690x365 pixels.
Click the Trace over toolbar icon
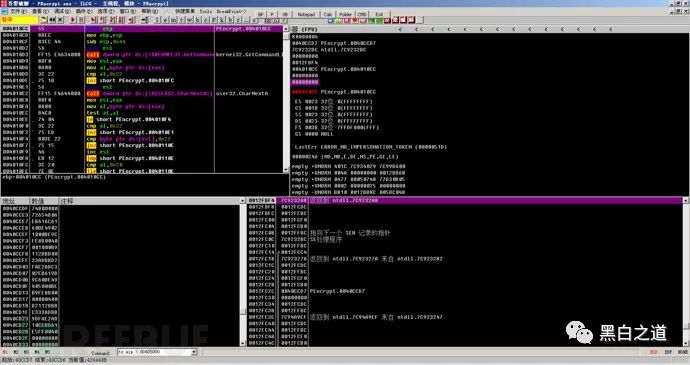pos(121,20)
